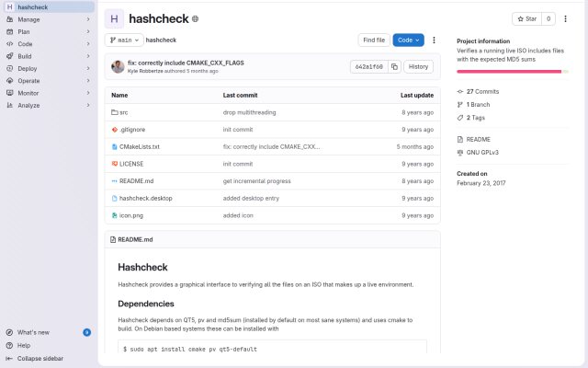The width and height of the screenshot is (588, 368).
Task: Open the Plan sidebar menu
Action: [x=49, y=32]
